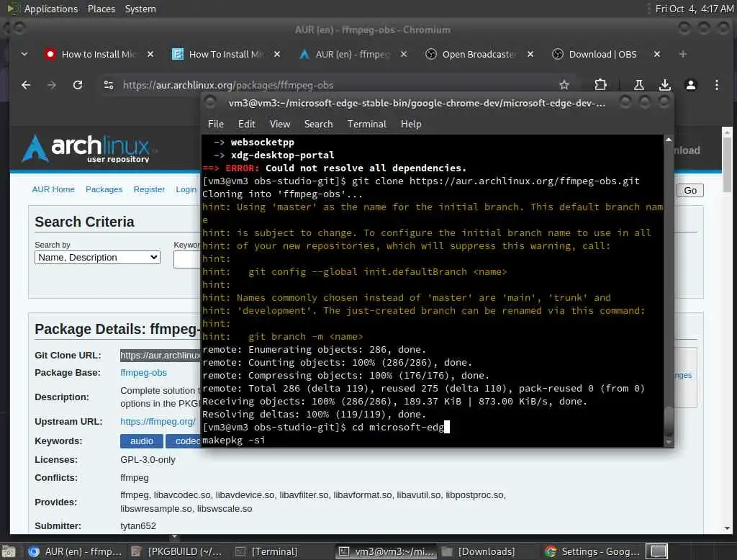Viewport: 737px width, 560px height.
Task: Go to AUR Home link
Action: tap(53, 189)
